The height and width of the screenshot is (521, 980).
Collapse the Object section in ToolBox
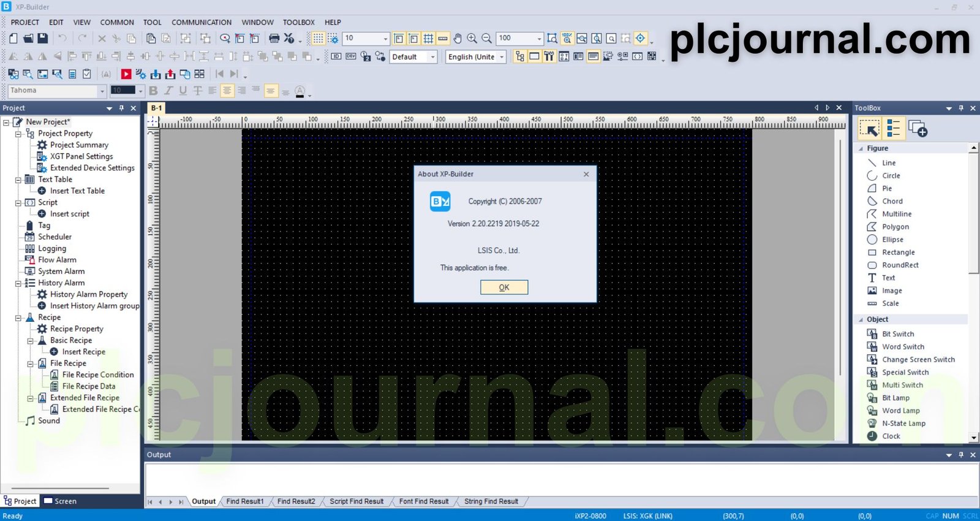[861, 319]
